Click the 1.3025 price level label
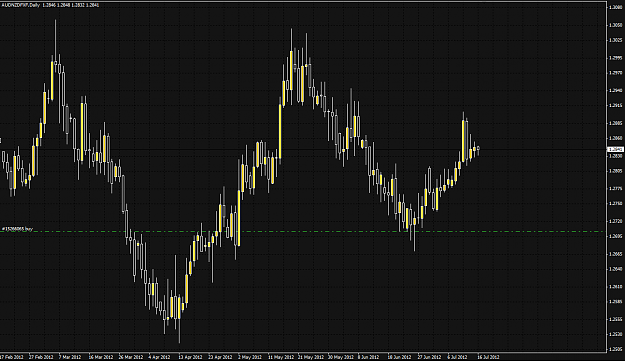Image resolution: width=625 pixels, height=362 pixels. click(x=616, y=40)
